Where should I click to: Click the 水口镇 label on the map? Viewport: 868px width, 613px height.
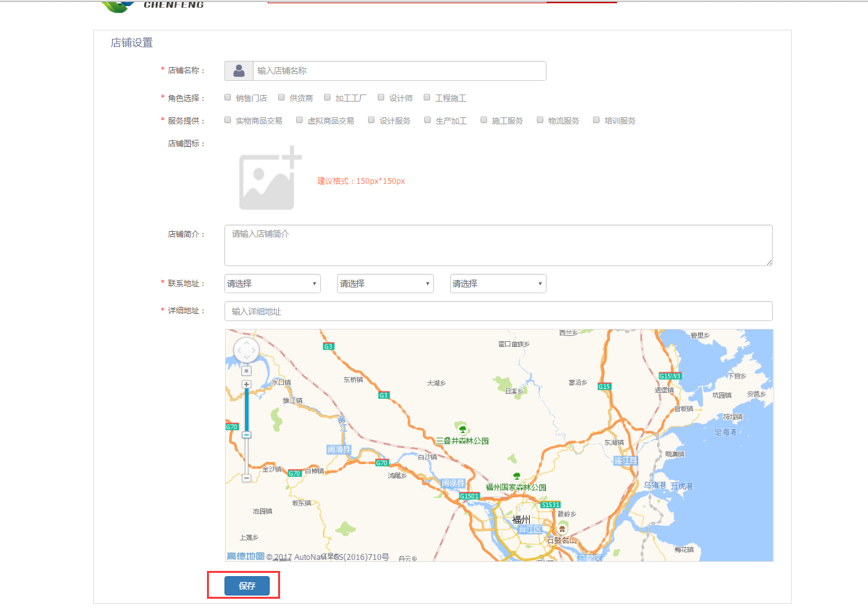pos(281,383)
